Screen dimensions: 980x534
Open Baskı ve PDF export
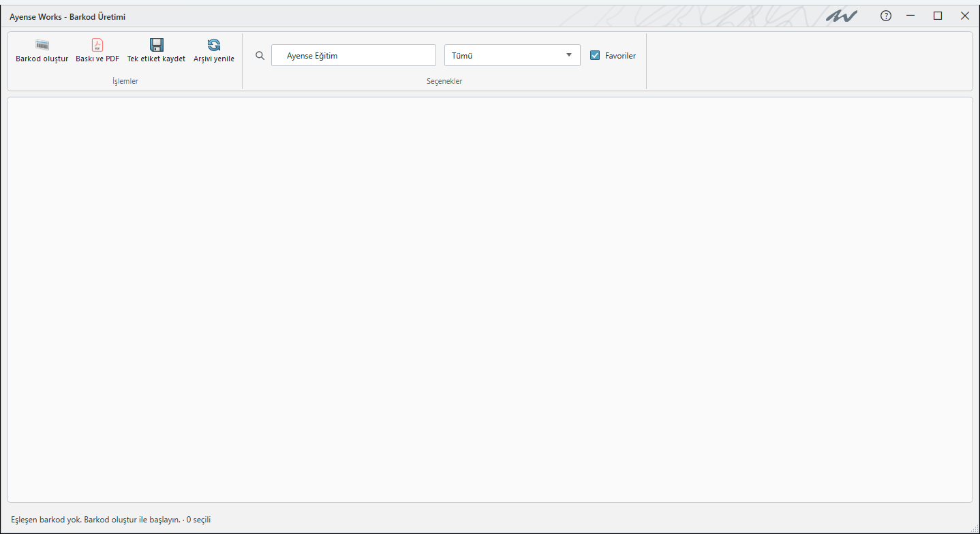[97, 51]
